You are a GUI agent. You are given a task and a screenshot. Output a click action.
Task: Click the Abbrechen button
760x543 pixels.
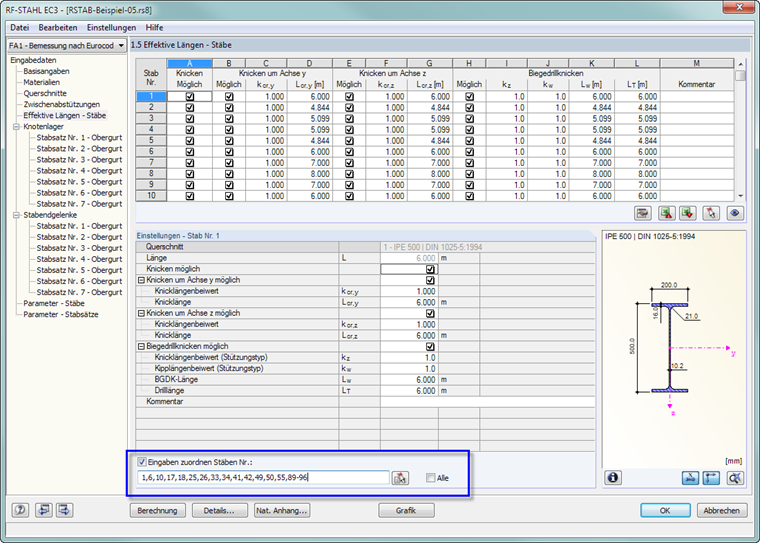pos(722,511)
